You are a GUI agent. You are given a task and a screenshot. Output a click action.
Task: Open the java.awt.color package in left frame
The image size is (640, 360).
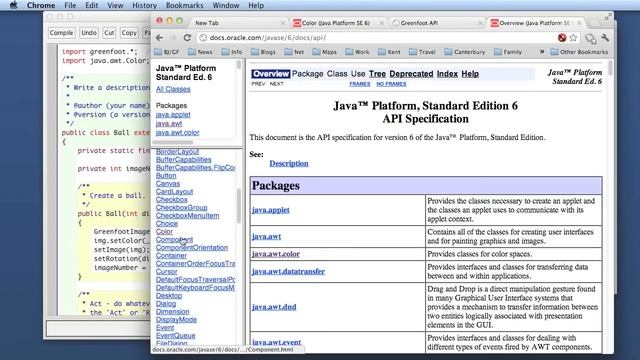[178, 133]
